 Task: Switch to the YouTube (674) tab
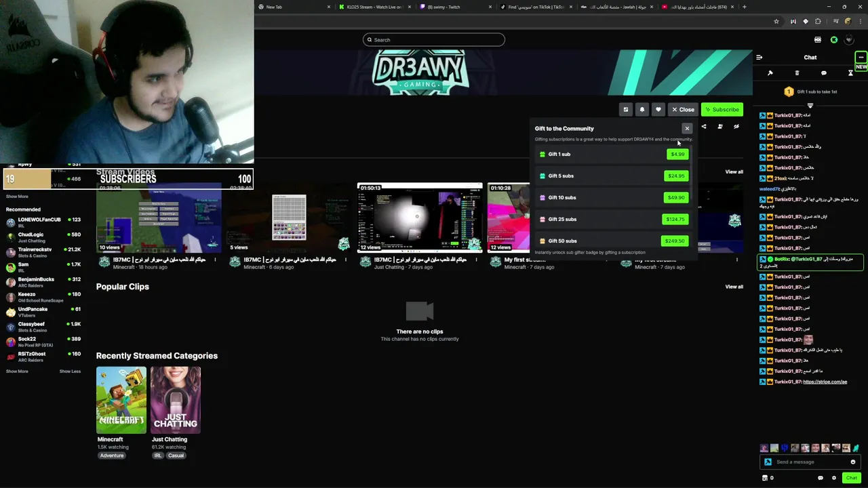pos(696,7)
